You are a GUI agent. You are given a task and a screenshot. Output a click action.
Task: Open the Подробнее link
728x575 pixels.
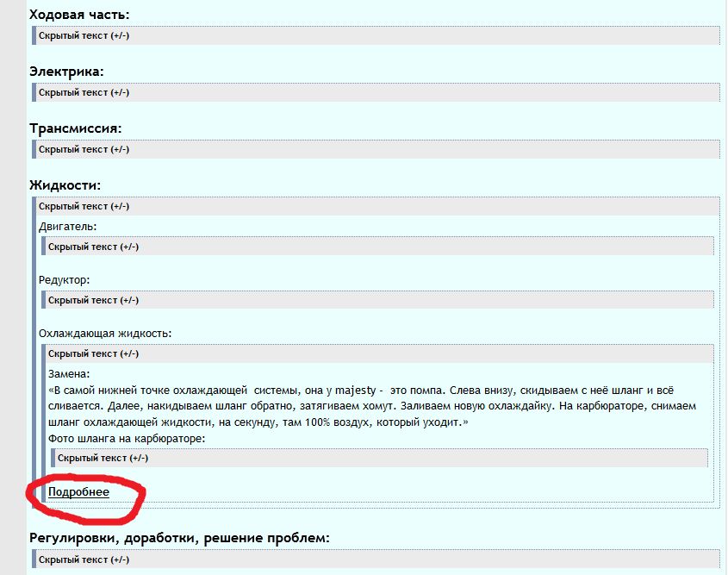78,491
